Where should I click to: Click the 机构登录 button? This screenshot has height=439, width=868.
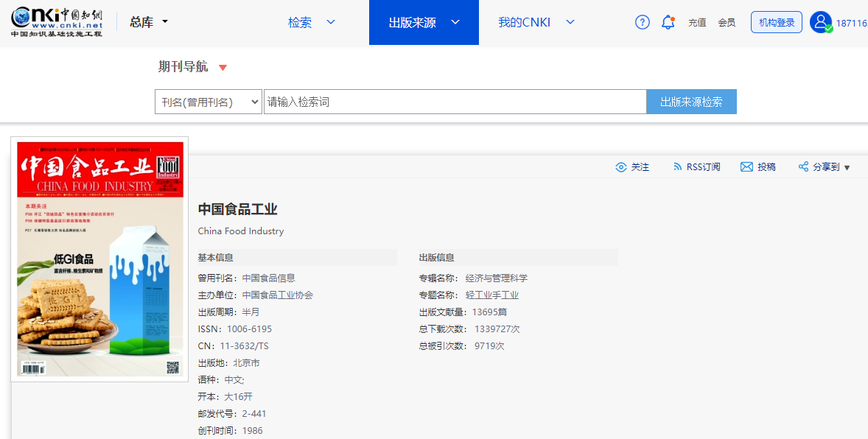point(777,22)
